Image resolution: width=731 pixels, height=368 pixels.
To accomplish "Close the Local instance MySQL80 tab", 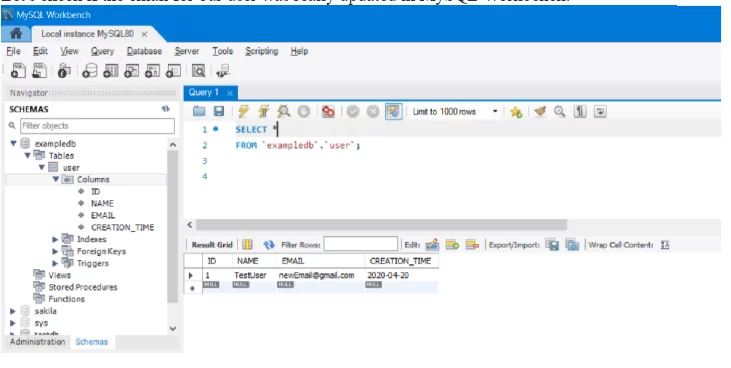I will pyautogui.click(x=145, y=34).
